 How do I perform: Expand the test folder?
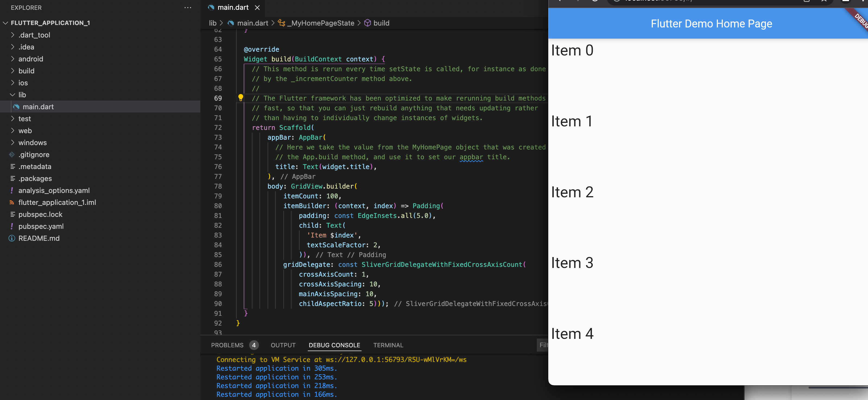(x=12, y=119)
